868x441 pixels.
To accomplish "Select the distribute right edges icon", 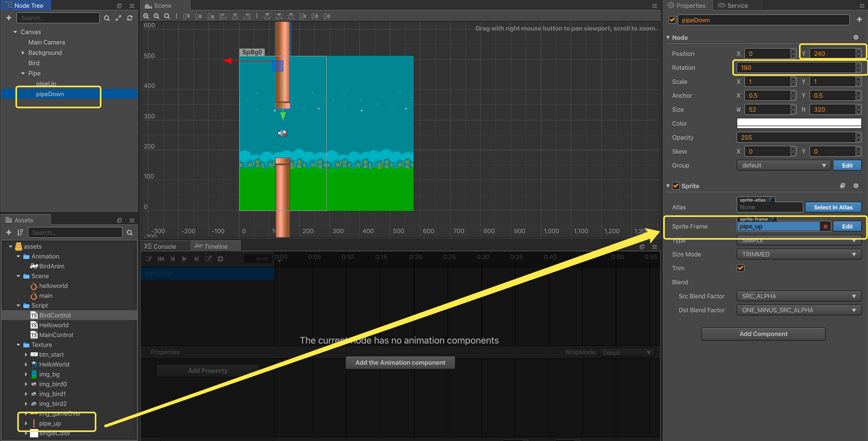I will 326,16.
